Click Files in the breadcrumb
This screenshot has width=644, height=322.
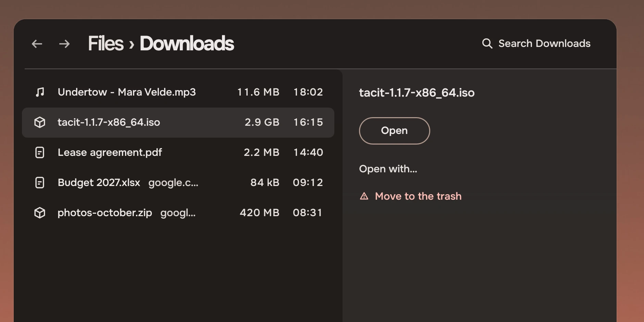pos(106,44)
